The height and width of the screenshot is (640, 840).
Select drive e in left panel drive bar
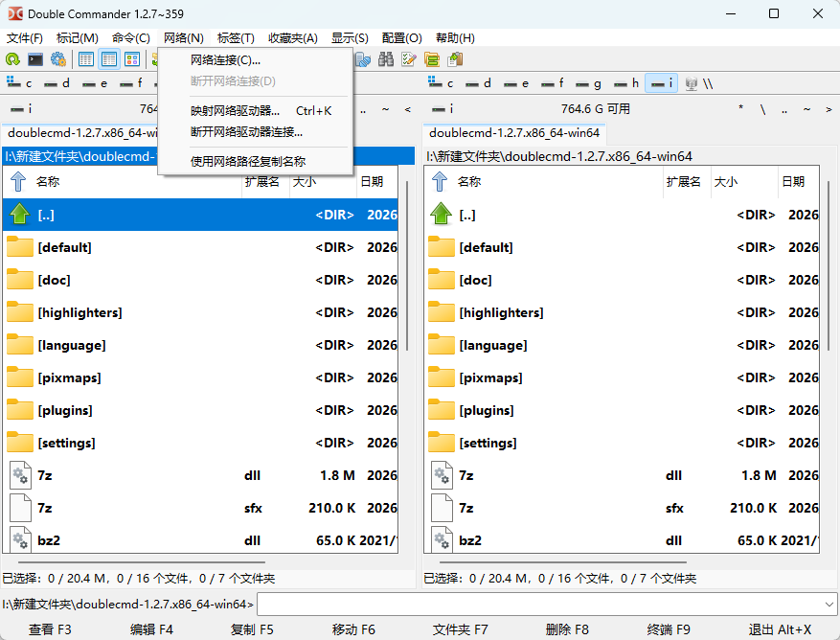[x=95, y=83]
